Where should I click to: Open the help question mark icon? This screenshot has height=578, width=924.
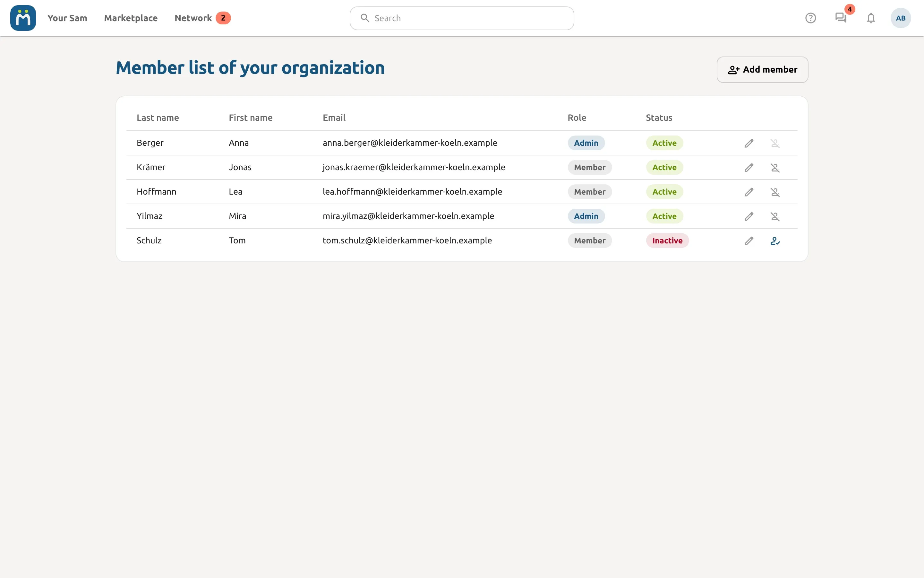tap(811, 18)
